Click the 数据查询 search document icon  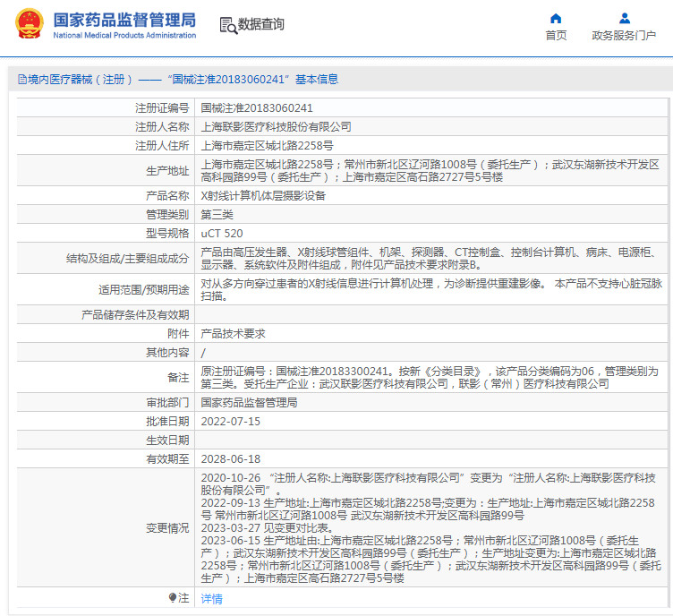pyautogui.click(x=228, y=25)
